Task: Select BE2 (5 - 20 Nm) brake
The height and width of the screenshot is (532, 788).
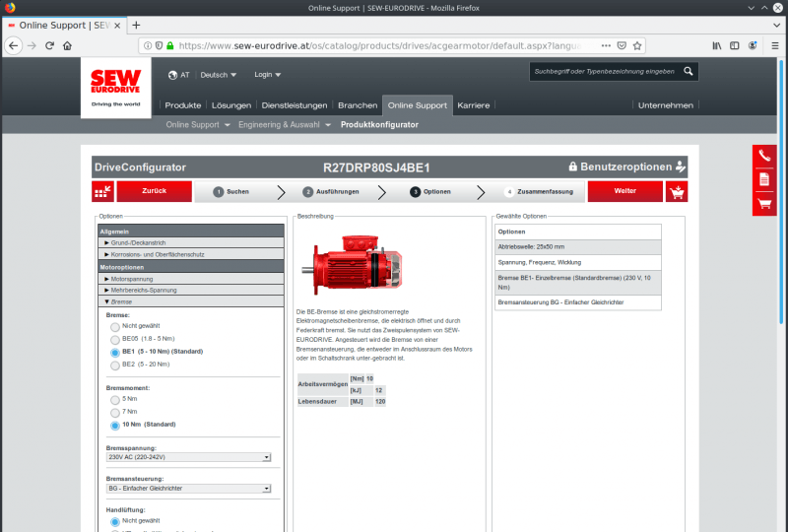Action: [115, 365]
